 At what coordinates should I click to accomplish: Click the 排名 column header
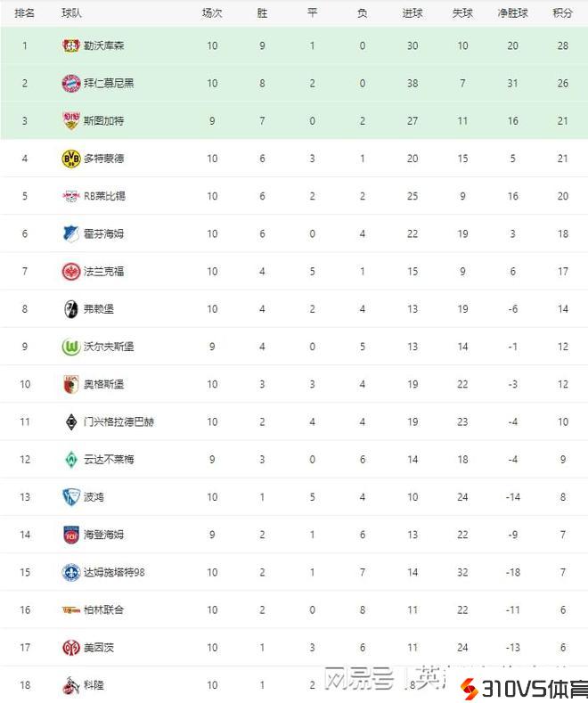[25, 13]
